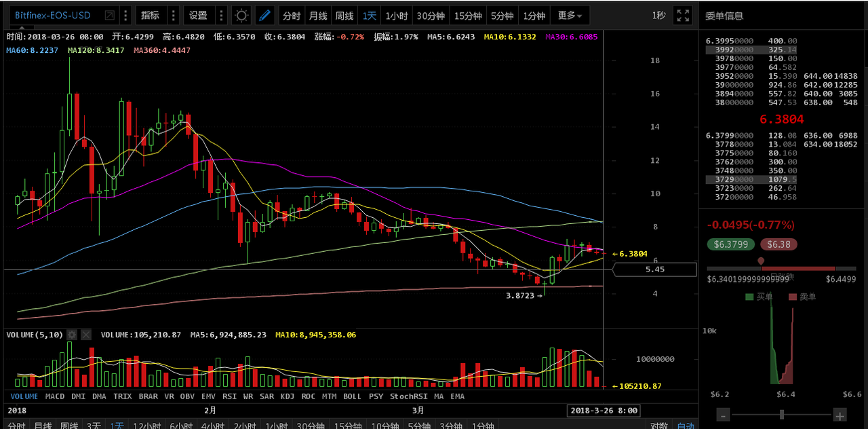
Task: Click the 6.3804 last price in order book
Action: (781, 119)
